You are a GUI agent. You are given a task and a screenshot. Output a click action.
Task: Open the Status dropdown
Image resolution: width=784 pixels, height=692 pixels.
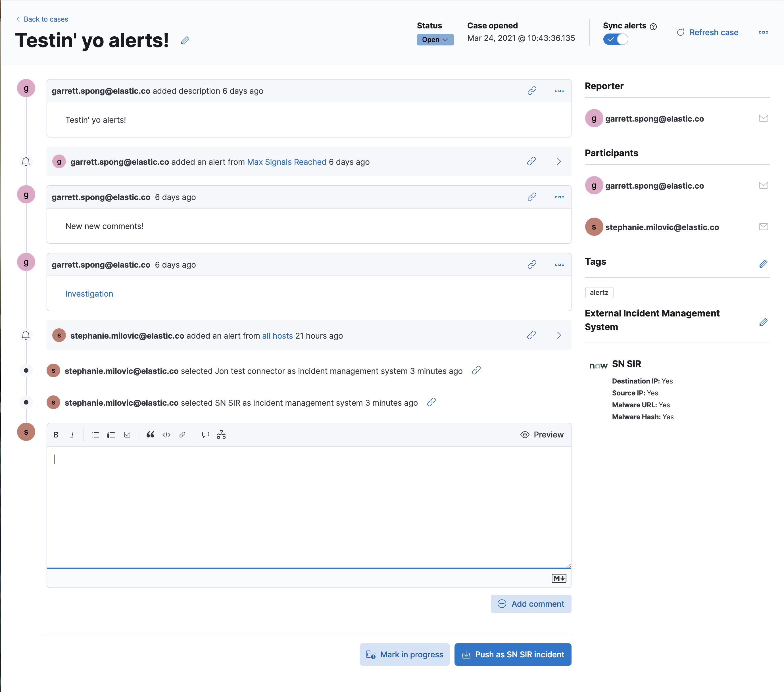point(435,39)
